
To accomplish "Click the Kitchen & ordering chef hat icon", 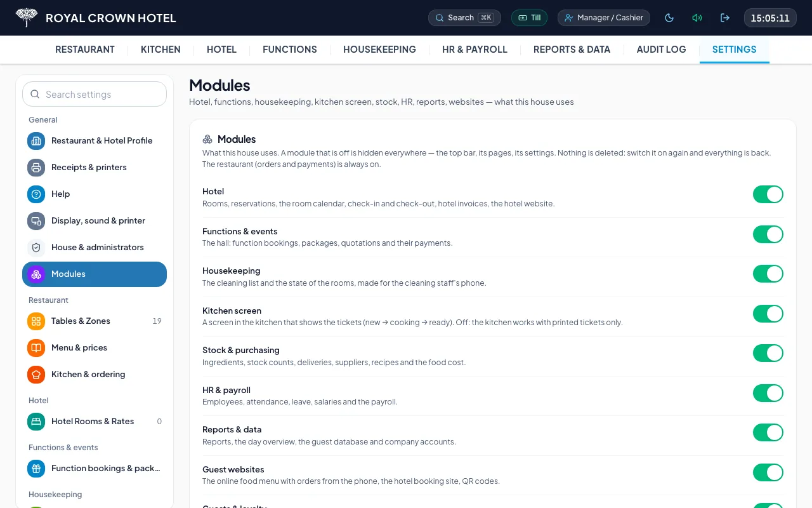I will pos(36,375).
